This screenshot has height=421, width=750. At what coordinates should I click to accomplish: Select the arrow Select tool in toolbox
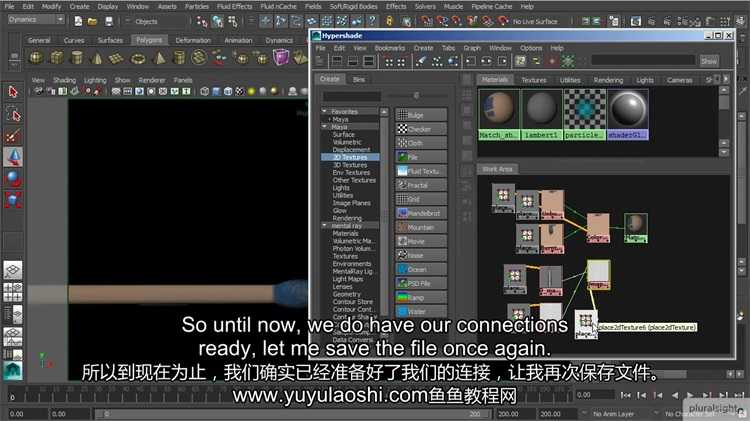click(x=13, y=91)
